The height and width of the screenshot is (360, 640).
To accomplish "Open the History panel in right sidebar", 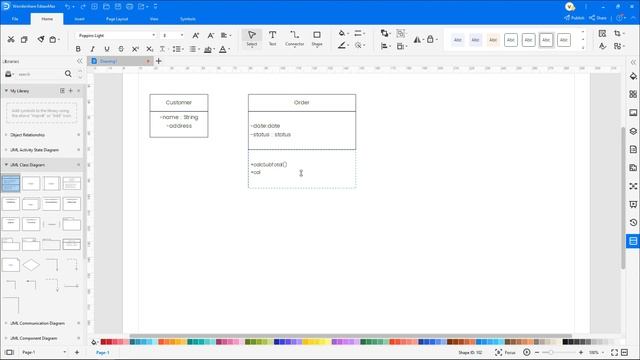I will [633, 222].
